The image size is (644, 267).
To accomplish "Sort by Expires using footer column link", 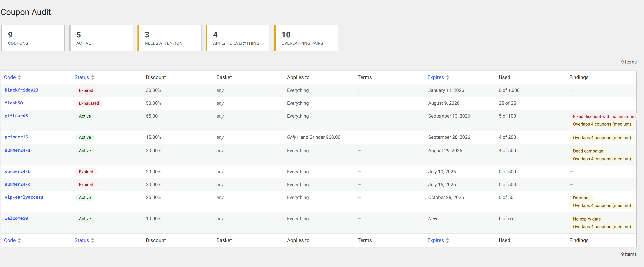I will 435,240.
